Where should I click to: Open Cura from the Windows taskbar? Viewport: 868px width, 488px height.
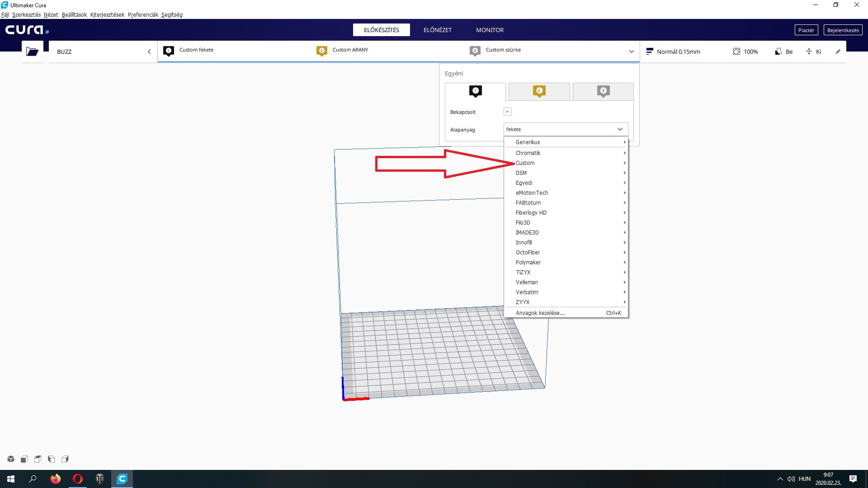click(122, 479)
